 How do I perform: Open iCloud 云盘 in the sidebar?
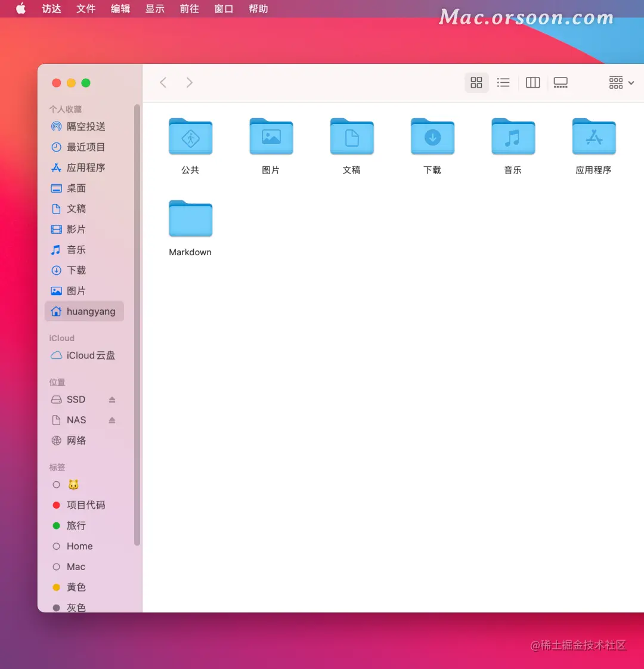[x=85, y=355]
